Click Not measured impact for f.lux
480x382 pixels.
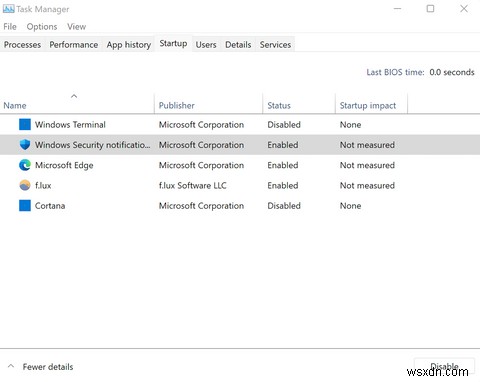point(367,185)
